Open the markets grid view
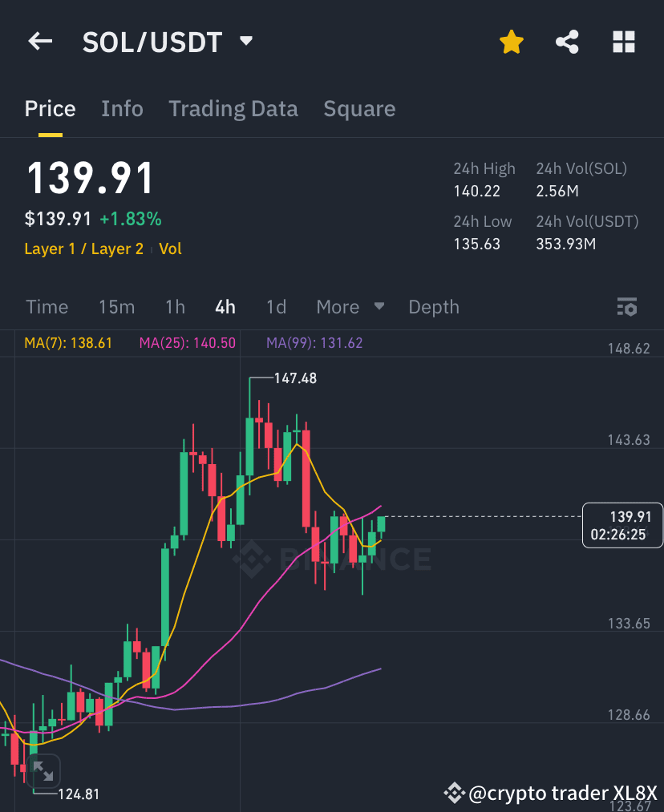Screen dimensions: 664x812 coord(623,42)
